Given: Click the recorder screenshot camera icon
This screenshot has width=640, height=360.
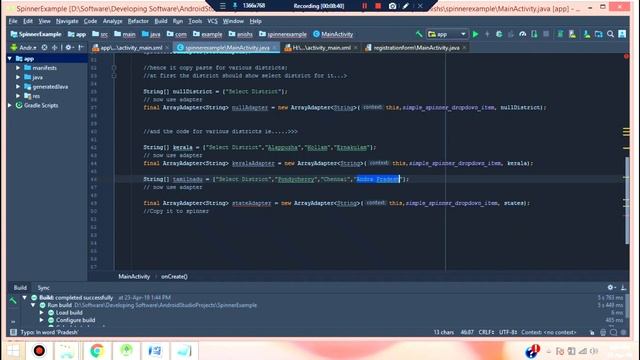Looking at the screenshot, I should coord(392,6).
